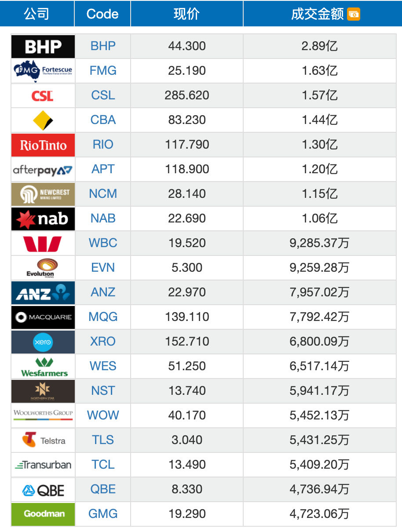The height and width of the screenshot is (532, 402).
Task: Select the Commonwealth Bank yellow diamond logo
Action: point(43,120)
